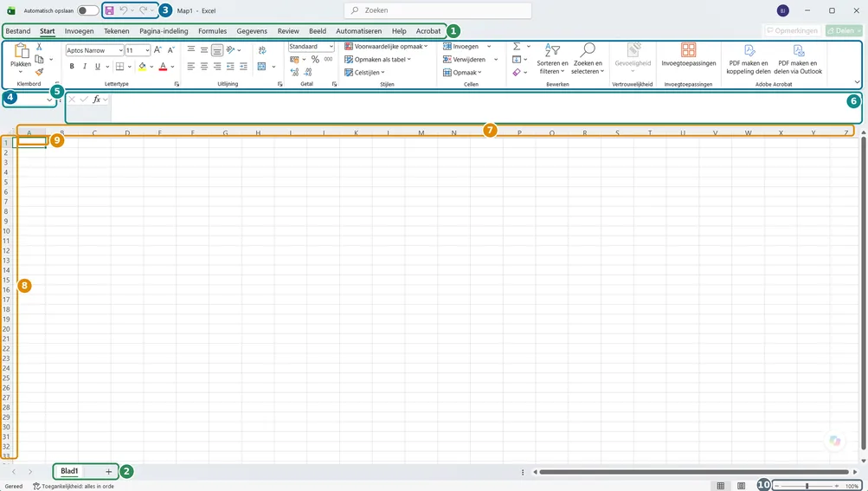The height and width of the screenshot is (491, 868).
Task: Decrease font size with the smaller A icon
Action: (171, 50)
